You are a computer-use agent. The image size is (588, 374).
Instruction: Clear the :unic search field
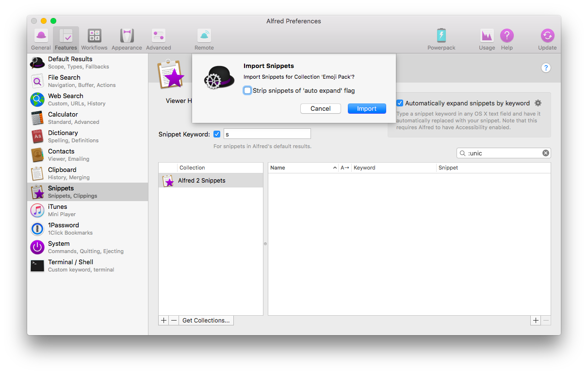(546, 153)
